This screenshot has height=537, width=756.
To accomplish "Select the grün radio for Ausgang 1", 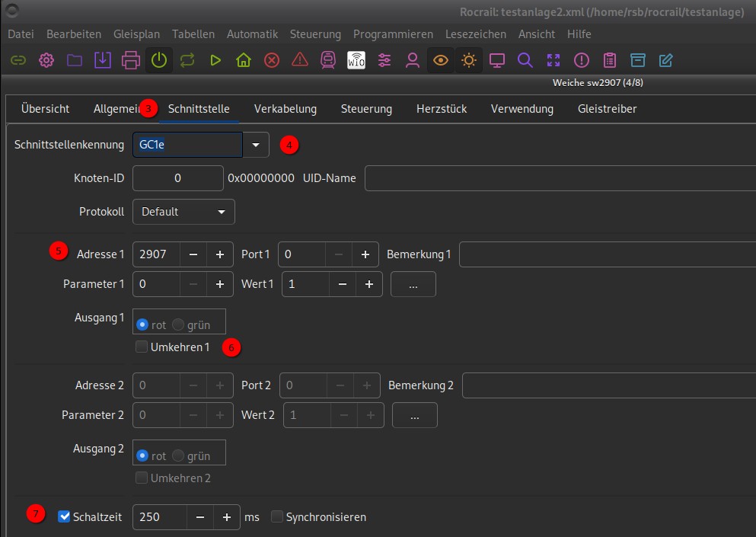I will click(179, 325).
